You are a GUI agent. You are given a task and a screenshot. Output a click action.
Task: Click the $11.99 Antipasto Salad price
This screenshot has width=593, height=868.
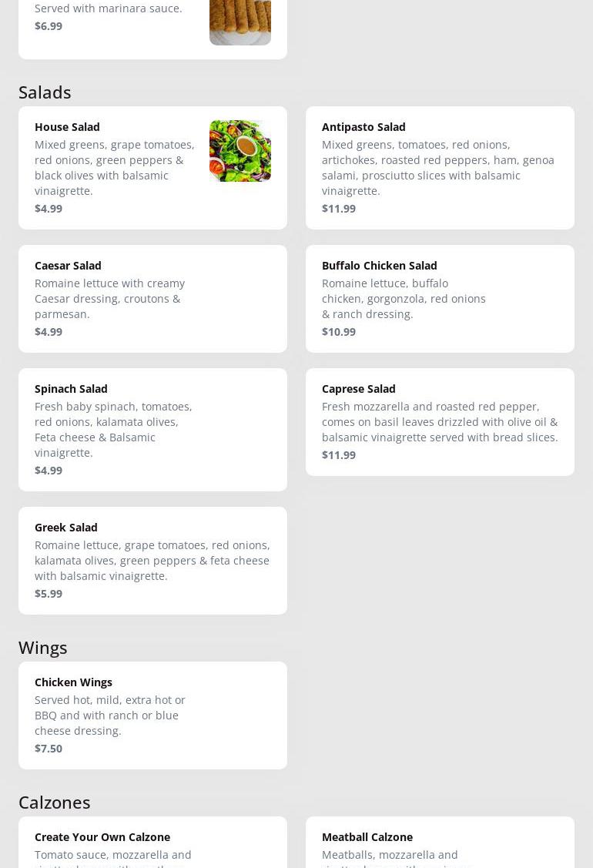[x=339, y=209]
